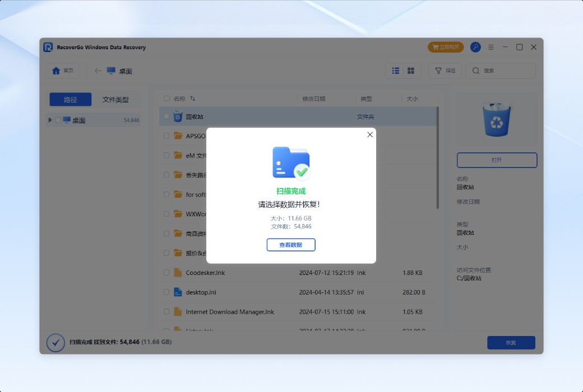Click the key/login icon in title bar

[475, 47]
